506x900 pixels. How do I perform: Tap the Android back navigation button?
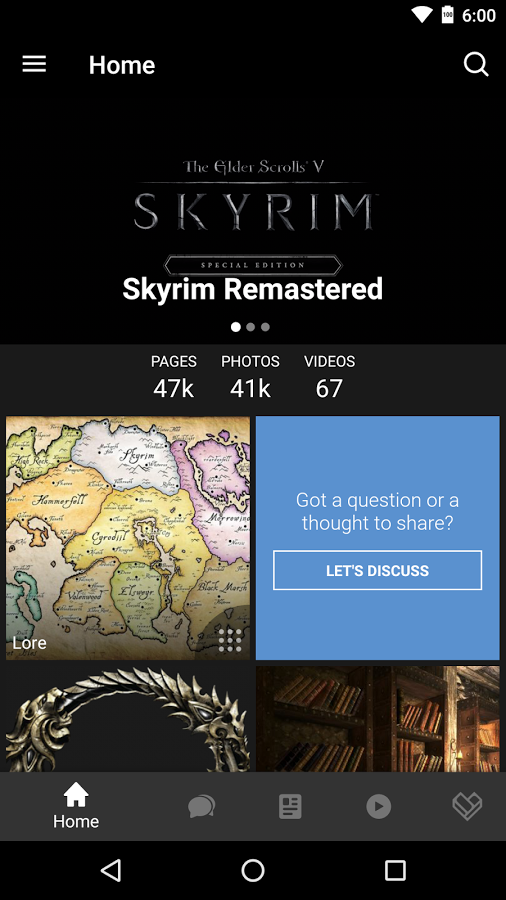(x=111, y=870)
